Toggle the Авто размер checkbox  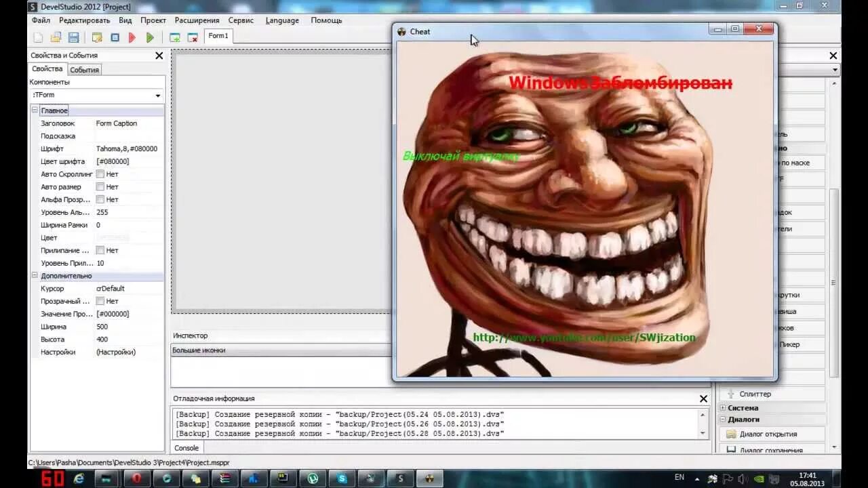coord(100,187)
